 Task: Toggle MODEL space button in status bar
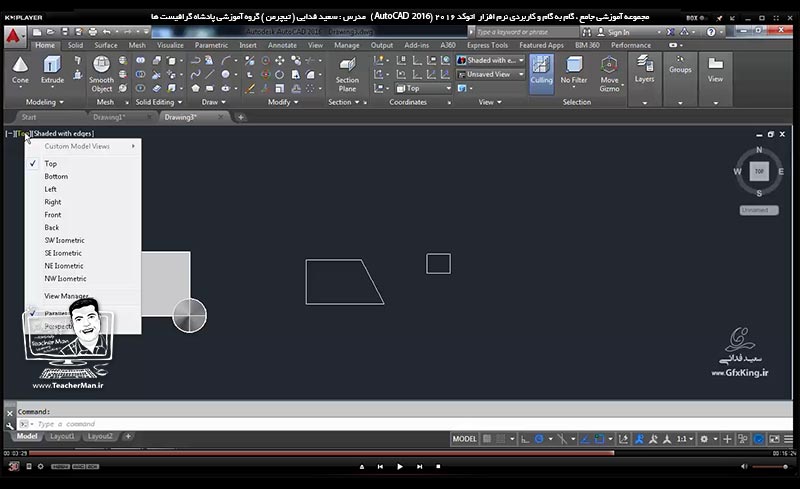coord(464,439)
